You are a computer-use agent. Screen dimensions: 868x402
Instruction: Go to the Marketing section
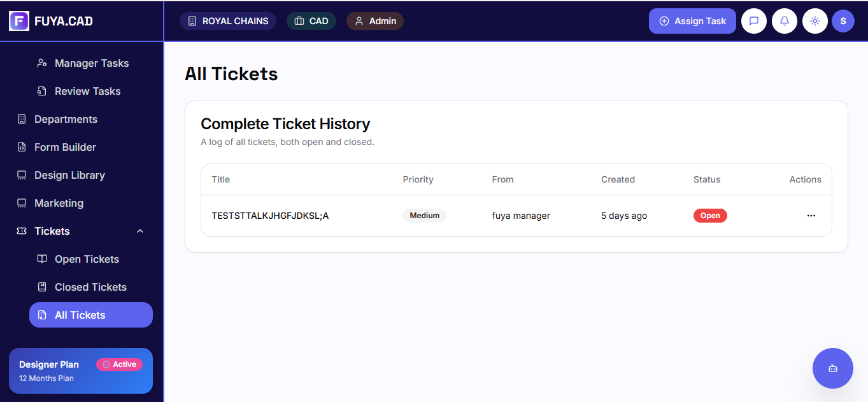pyautogui.click(x=59, y=203)
